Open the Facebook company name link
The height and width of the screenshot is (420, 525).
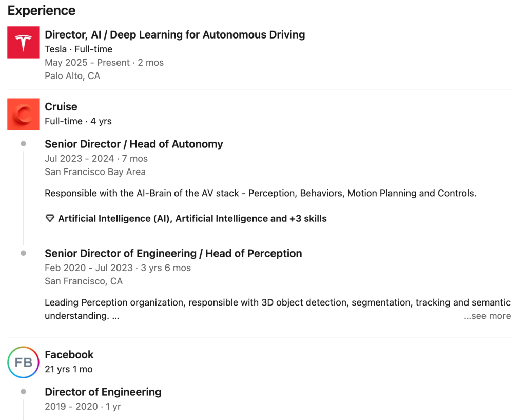click(69, 355)
